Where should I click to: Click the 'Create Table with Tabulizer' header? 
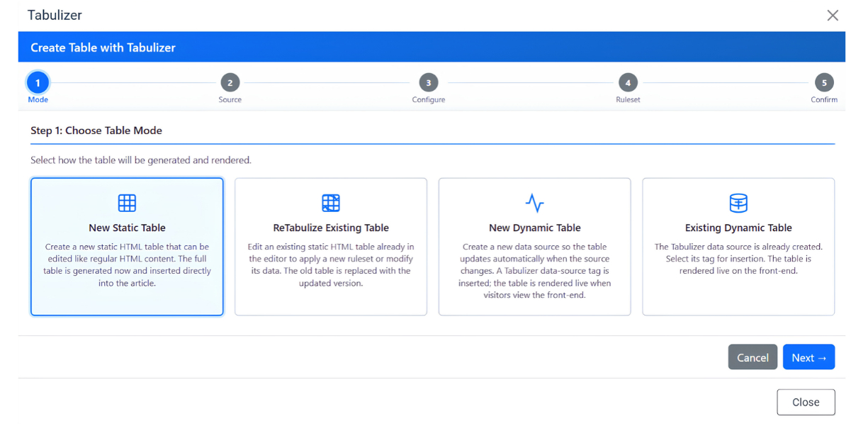[103, 48]
